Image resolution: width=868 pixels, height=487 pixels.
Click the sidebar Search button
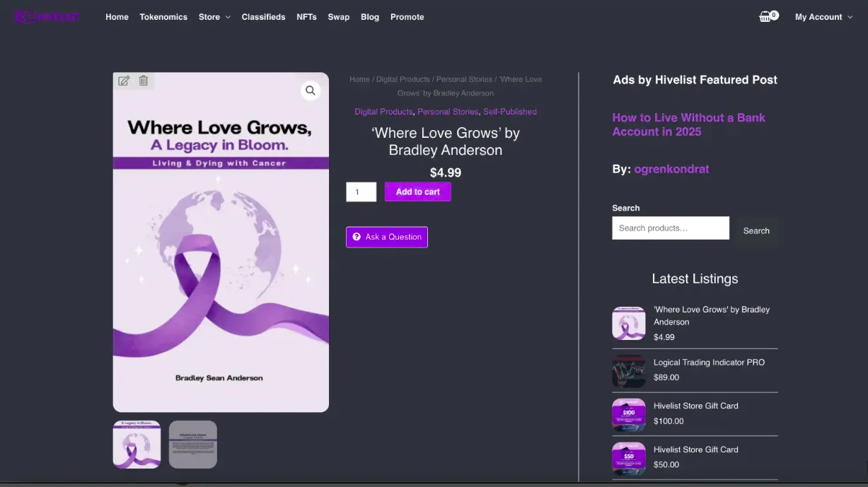756,230
